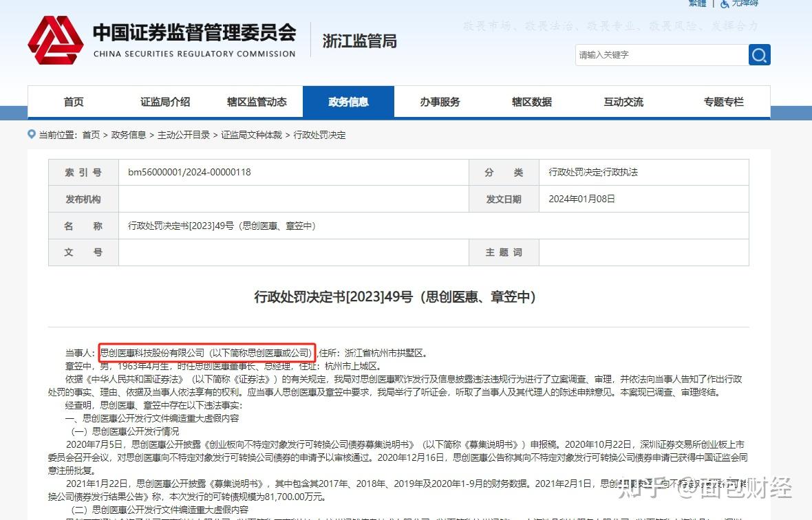The height and width of the screenshot is (520, 812).
Task: Click the line 一、思创医惠公开发行文件编造重大虚假内容
Action: click(152, 418)
